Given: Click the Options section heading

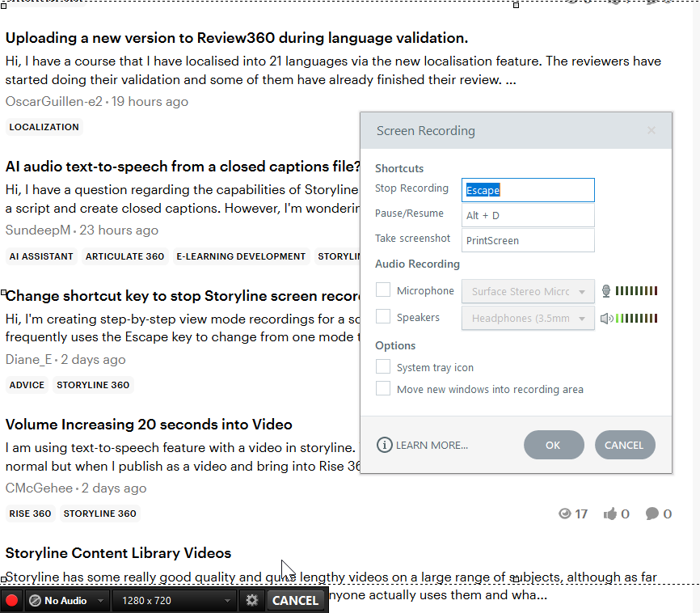Looking at the screenshot, I should pyautogui.click(x=395, y=346).
